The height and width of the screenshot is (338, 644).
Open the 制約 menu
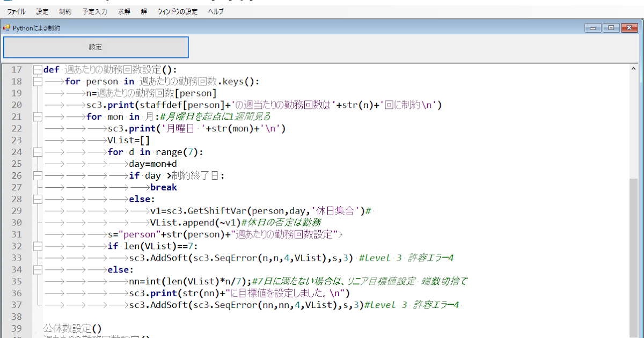pos(65,11)
